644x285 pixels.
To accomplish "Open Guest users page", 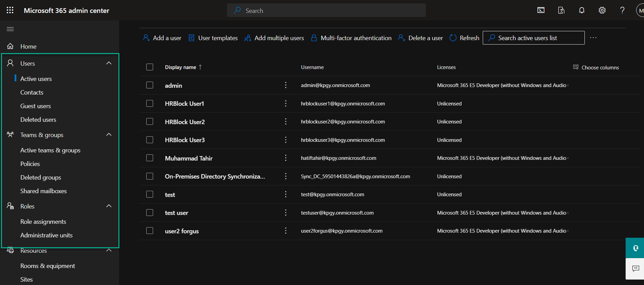I will pos(35,106).
